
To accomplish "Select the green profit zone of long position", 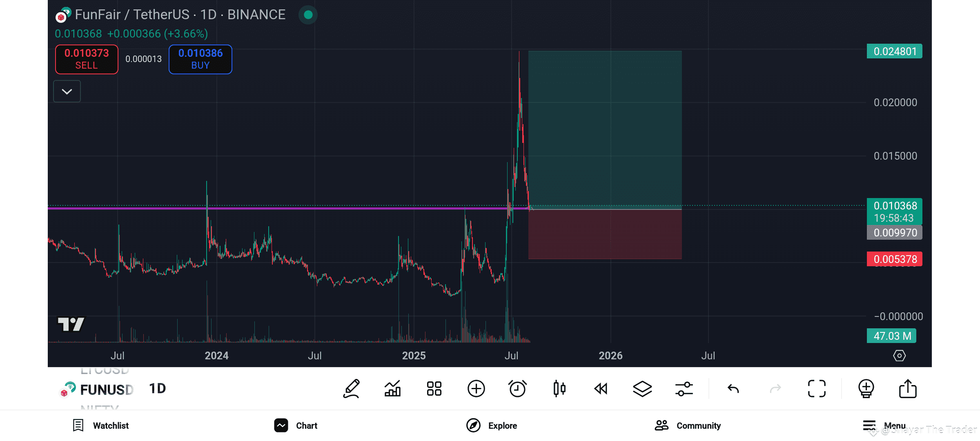I will click(x=605, y=130).
